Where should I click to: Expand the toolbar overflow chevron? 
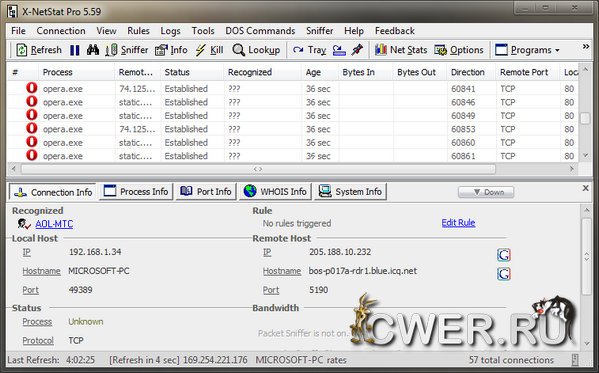[586, 47]
